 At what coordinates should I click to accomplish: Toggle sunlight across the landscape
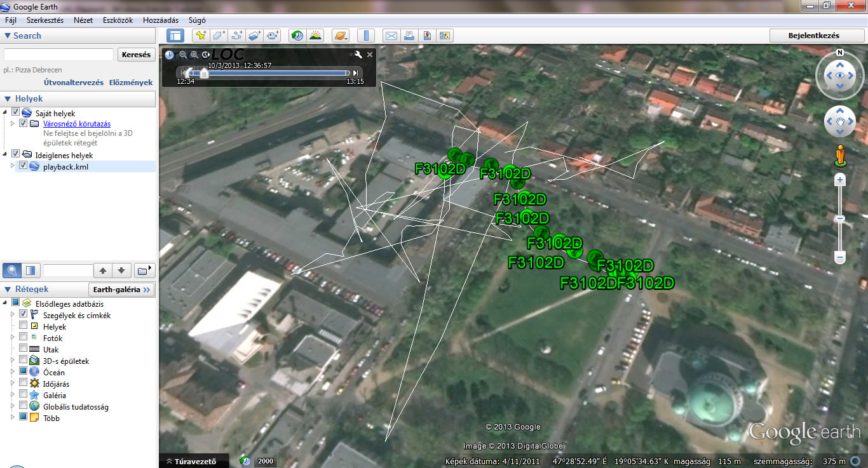[x=315, y=36]
